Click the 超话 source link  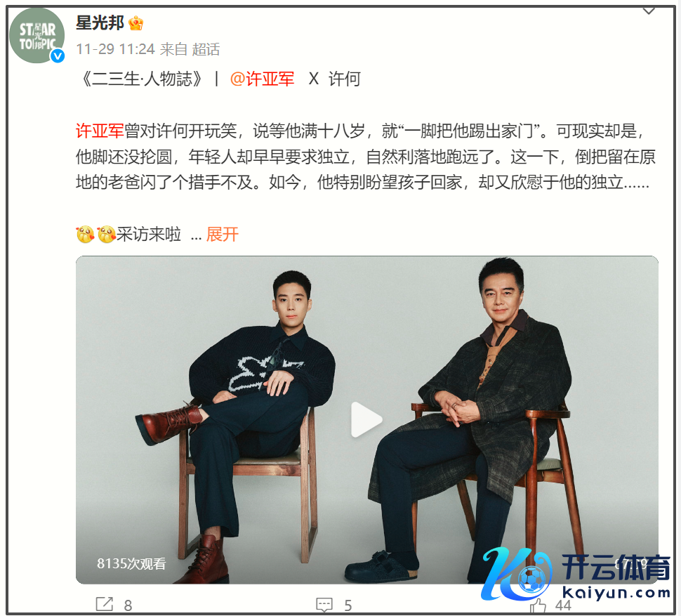[x=206, y=49]
